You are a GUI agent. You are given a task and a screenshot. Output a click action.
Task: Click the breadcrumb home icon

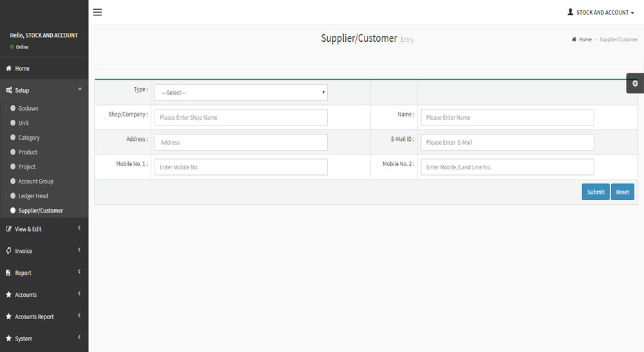tap(574, 39)
